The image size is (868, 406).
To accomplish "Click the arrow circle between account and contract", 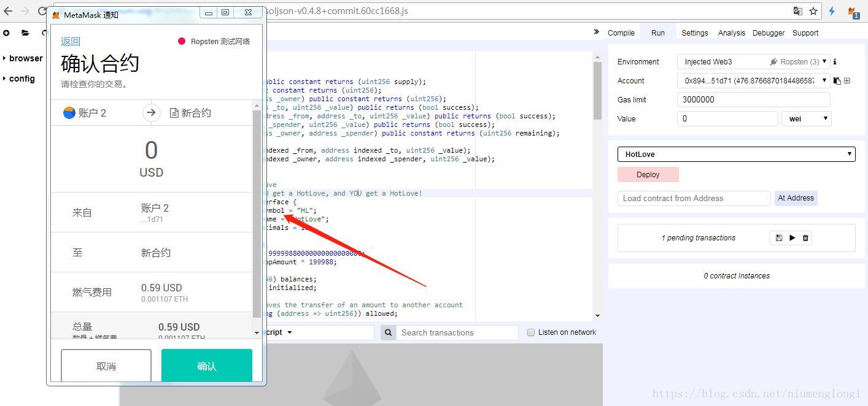I will tap(151, 113).
